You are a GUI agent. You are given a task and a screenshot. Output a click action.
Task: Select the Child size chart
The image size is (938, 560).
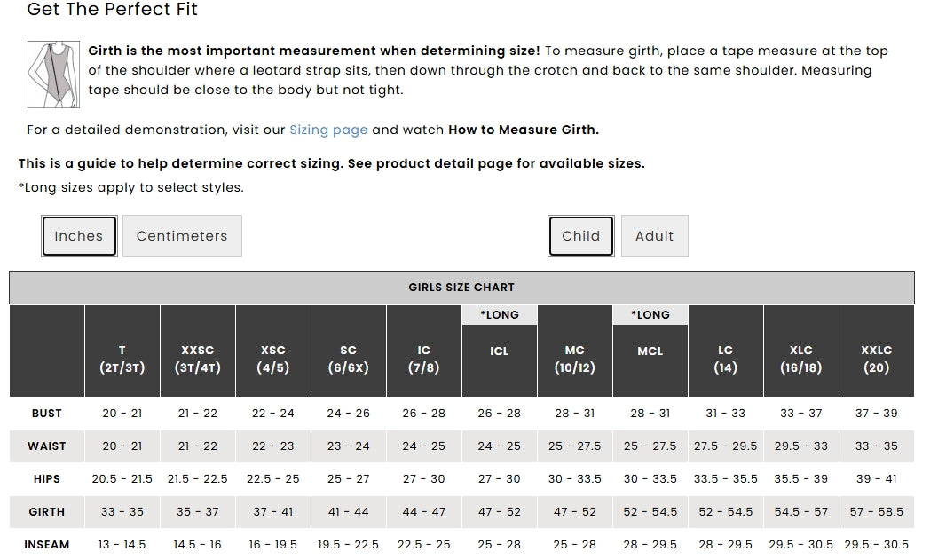(x=581, y=236)
